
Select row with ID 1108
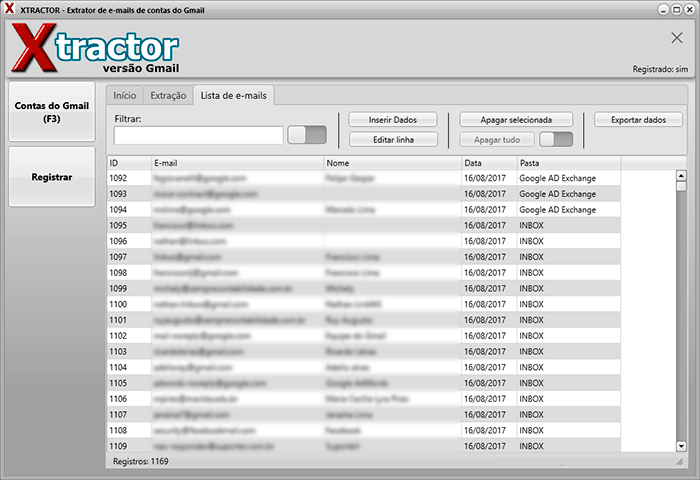click(x=363, y=430)
